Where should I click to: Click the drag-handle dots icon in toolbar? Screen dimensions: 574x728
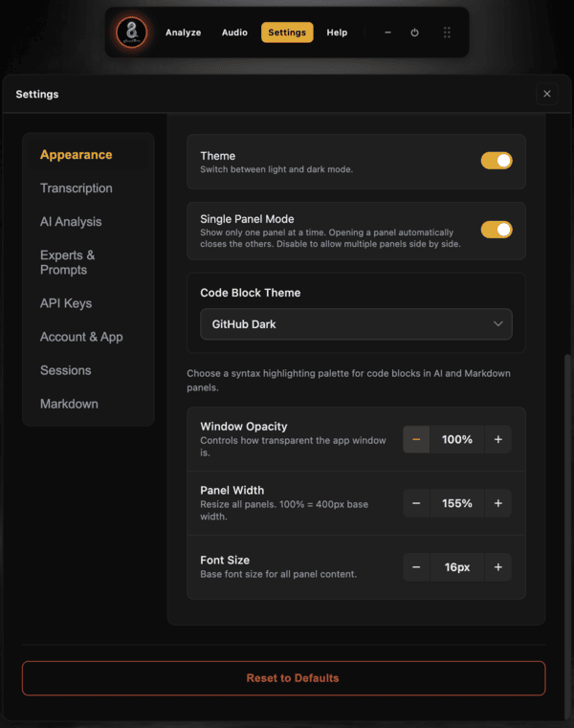click(x=447, y=33)
